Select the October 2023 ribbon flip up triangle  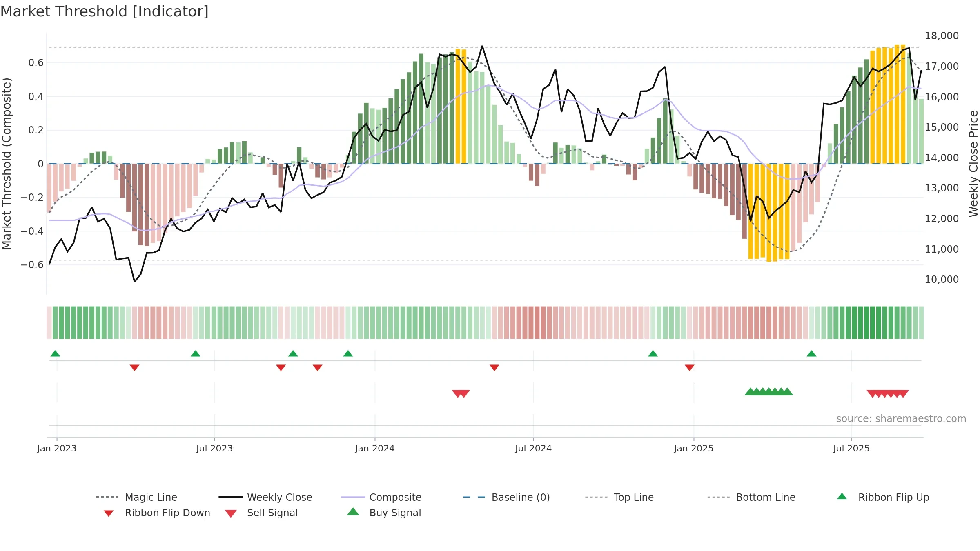click(x=293, y=353)
